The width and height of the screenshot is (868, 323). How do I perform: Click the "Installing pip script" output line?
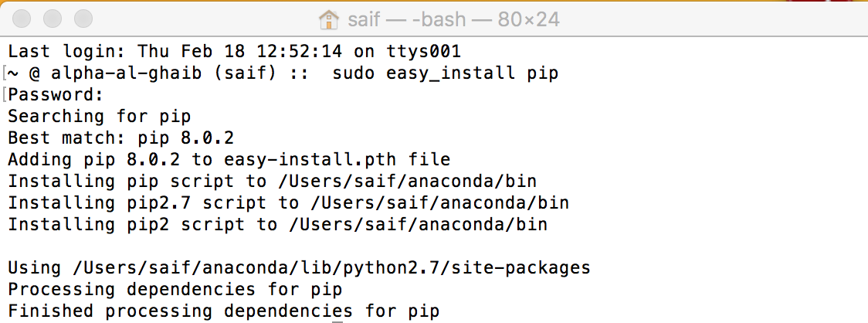(x=272, y=182)
